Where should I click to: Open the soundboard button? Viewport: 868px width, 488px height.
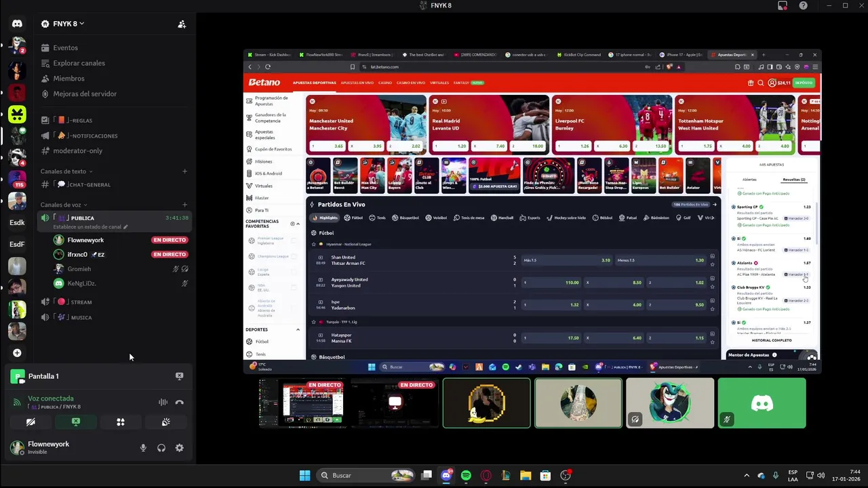(x=165, y=422)
